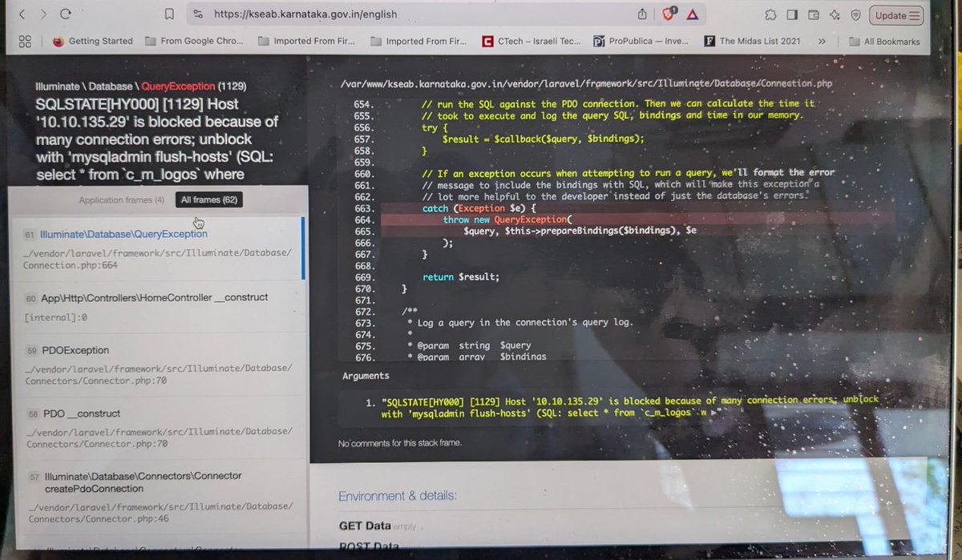The width and height of the screenshot is (962, 560).
Task: Select the All frames (62) tab
Action: pos(210,199)
